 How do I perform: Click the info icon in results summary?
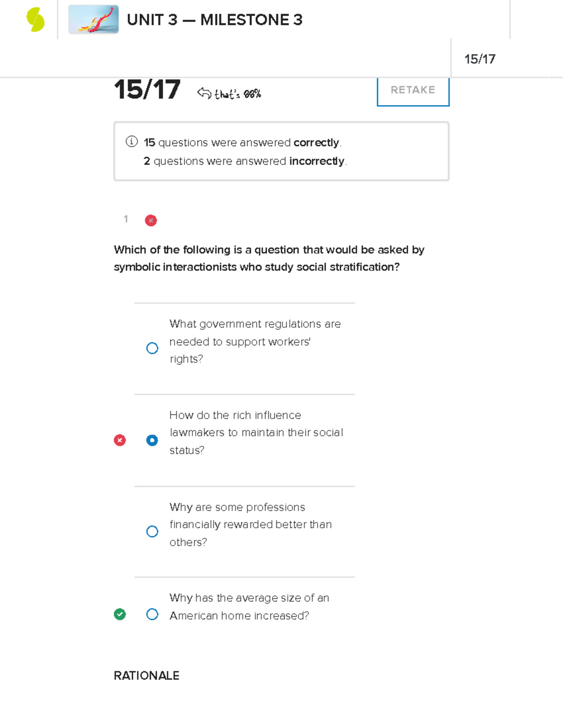pyautogui.click(x=132, y=142)
